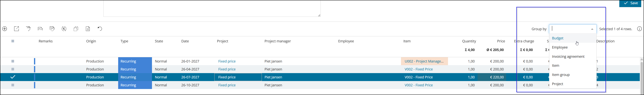Toggle the select-all checkbox in header
Screen dimensions: 644x95
[13, 41]
